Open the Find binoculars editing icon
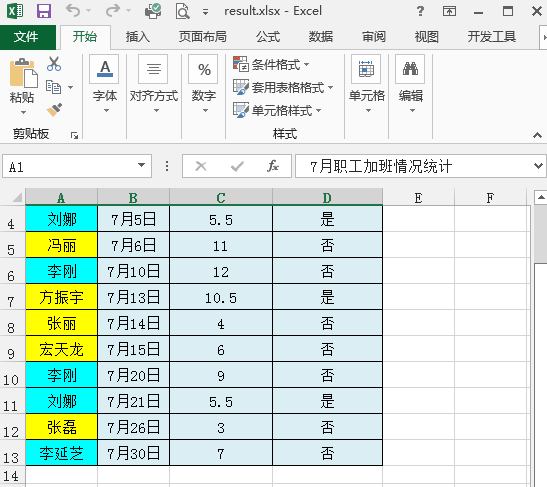The width and height of the screenshot is (547, 487). [410, 69]
